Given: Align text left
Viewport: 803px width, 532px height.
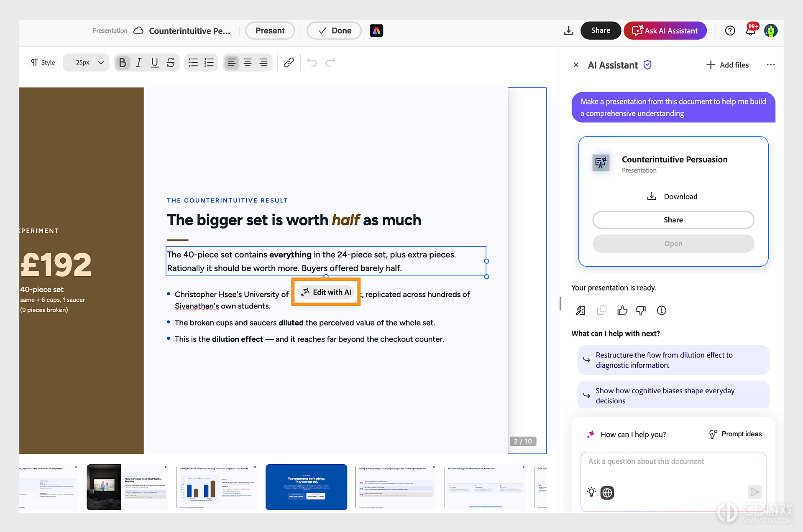Looking at the screenshot, I should pyautogui.click(x=231, y=63).
